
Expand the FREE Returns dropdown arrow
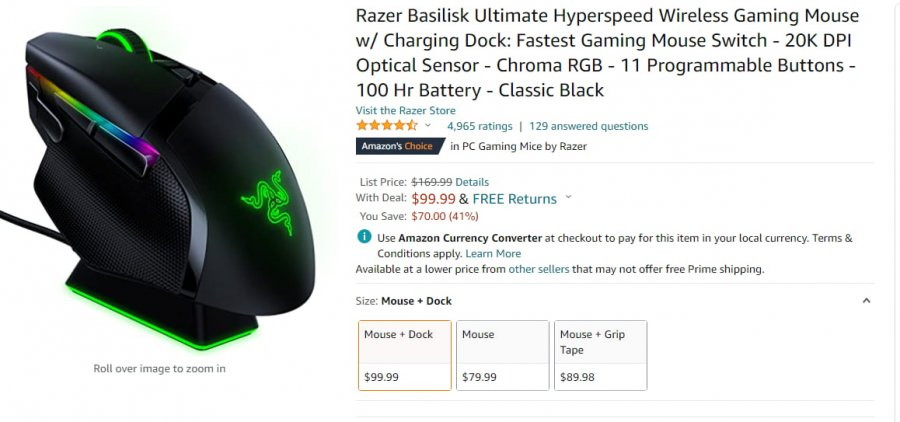[568, 197]
